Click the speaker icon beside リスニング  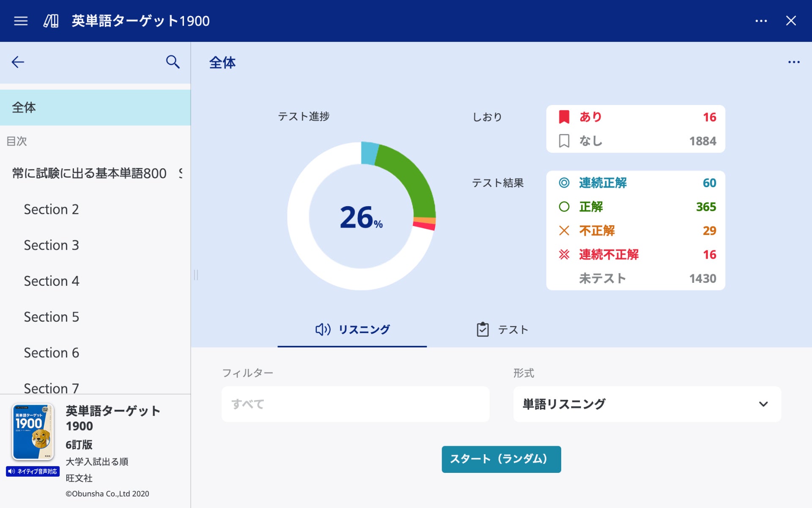tap(322, 329)
